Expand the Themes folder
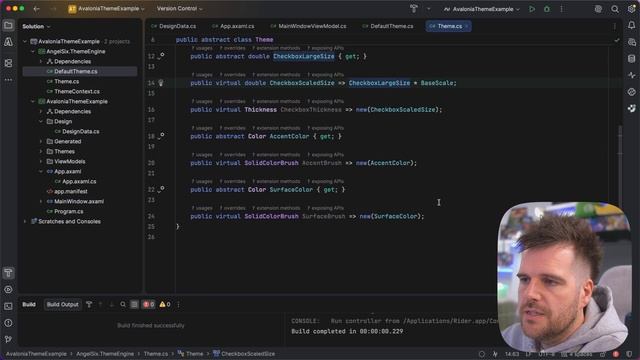 tap(41, 151)
